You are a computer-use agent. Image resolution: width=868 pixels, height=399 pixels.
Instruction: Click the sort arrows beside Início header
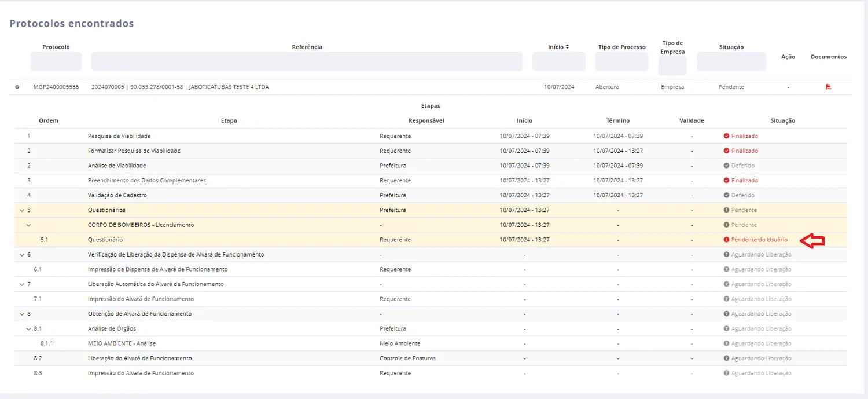(x=567, y=47)
